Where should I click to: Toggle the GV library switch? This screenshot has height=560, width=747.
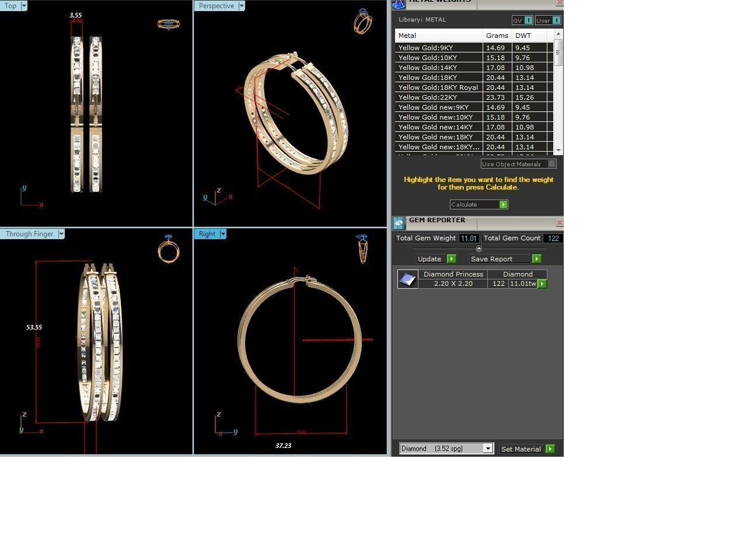tap(528, 20)
